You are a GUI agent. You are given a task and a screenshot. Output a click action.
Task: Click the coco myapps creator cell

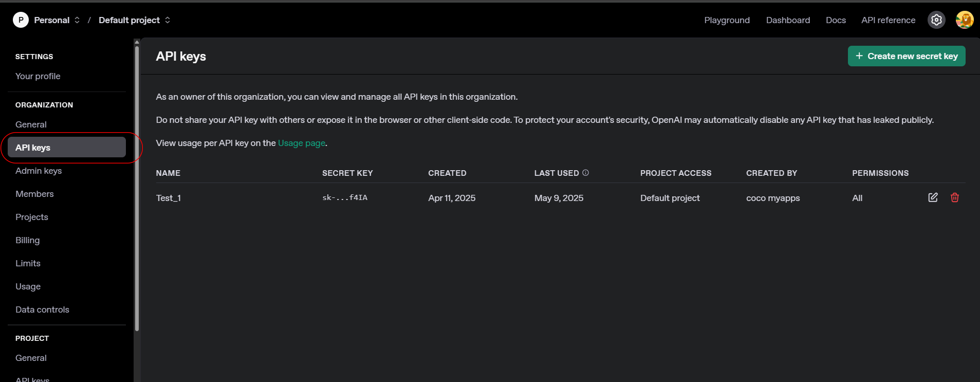tap(773, 198)
